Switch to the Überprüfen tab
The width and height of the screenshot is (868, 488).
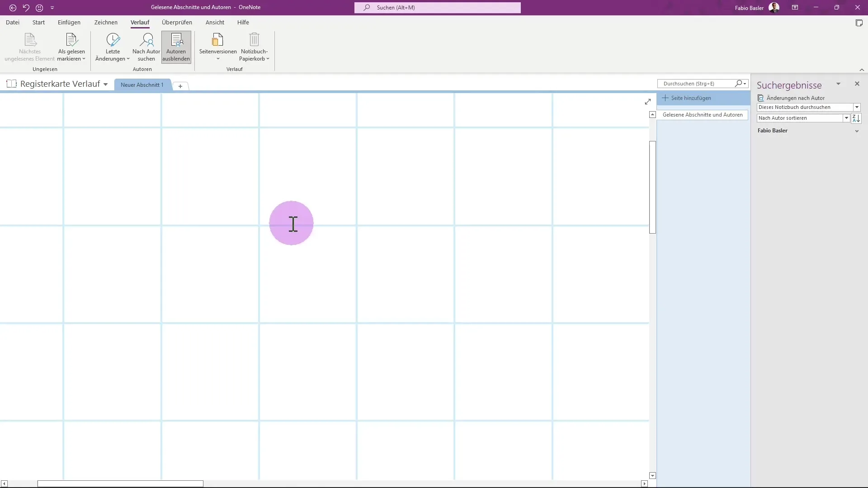(177, 22)
